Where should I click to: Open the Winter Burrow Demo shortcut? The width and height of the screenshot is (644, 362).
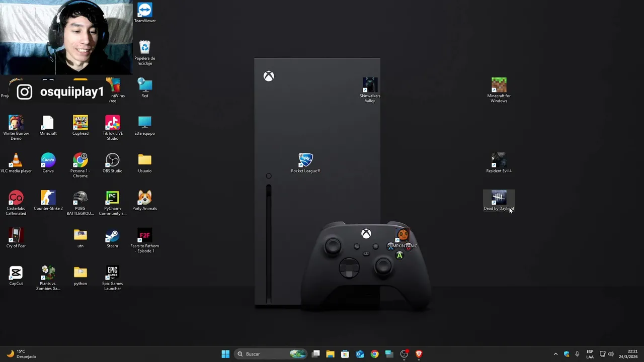tap(16, 128)
